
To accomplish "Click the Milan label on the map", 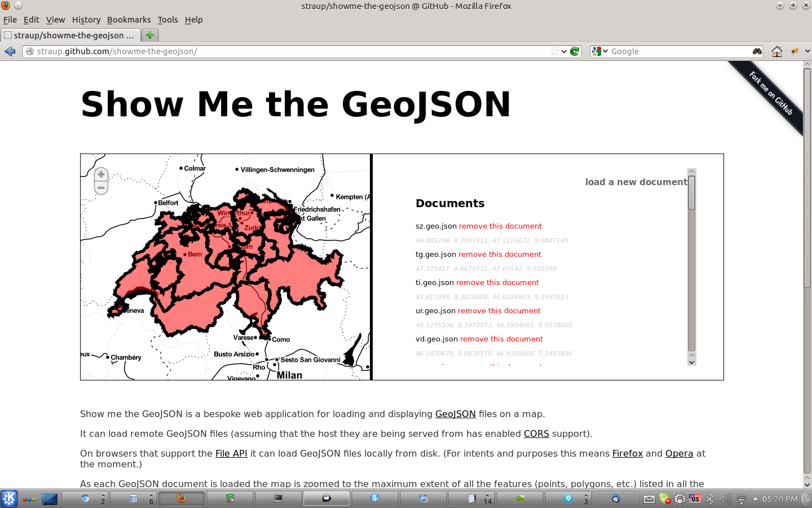I will [x=289, y=375].
